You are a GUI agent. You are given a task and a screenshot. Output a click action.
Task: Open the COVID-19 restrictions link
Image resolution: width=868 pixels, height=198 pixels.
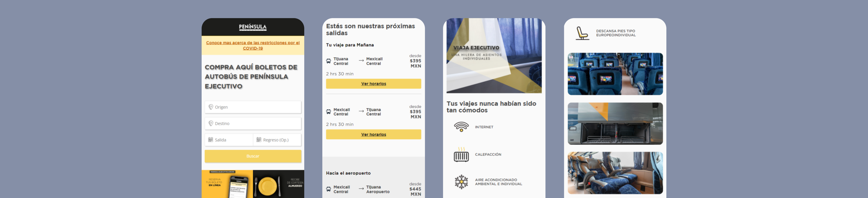pos(253,45)
